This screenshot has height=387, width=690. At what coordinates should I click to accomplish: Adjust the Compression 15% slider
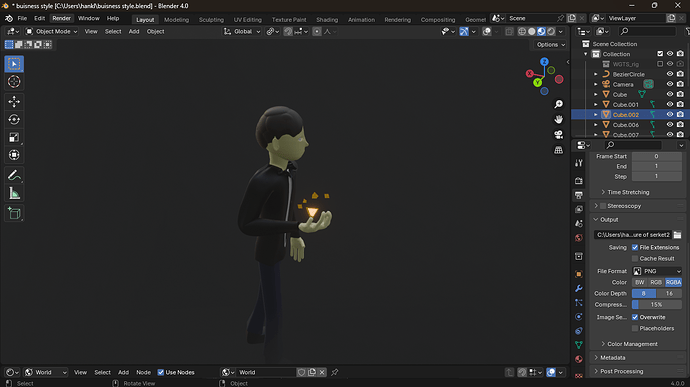point(657,305)
